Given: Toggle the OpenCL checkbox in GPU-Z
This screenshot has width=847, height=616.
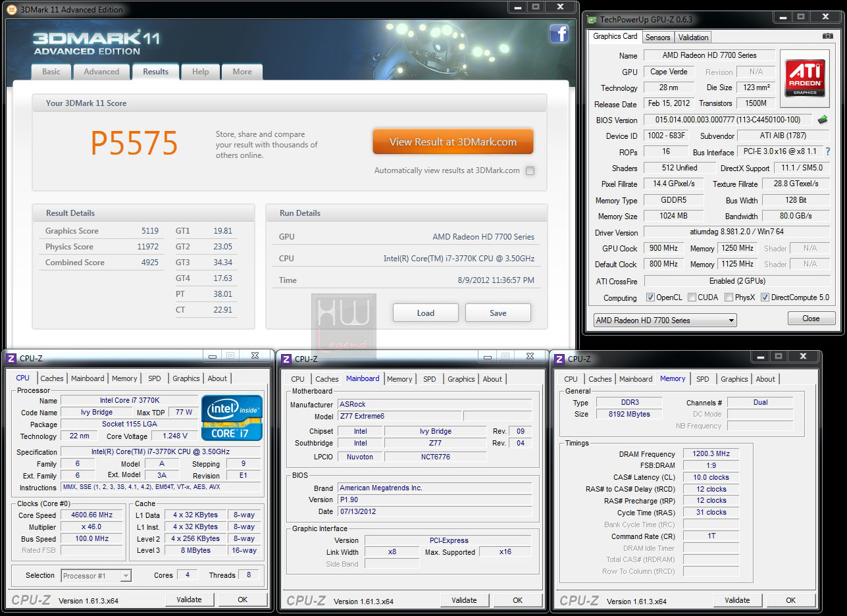Looking at the screenshot, I should point(650,297).
